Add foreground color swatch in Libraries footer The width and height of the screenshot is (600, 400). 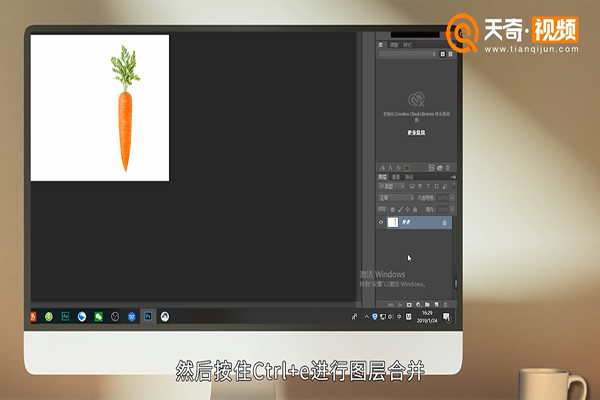tap(407, 168)
